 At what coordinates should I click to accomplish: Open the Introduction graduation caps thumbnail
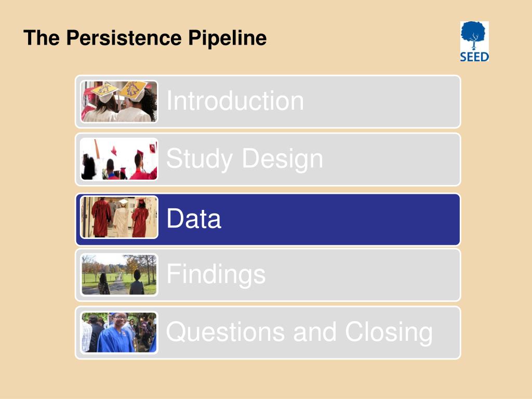pos(119,101)
